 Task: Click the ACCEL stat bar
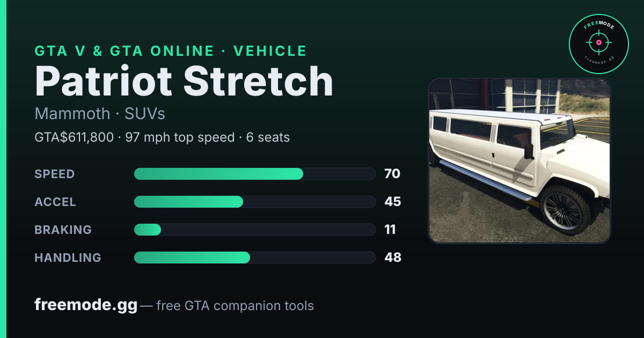(x=254, y=202)
